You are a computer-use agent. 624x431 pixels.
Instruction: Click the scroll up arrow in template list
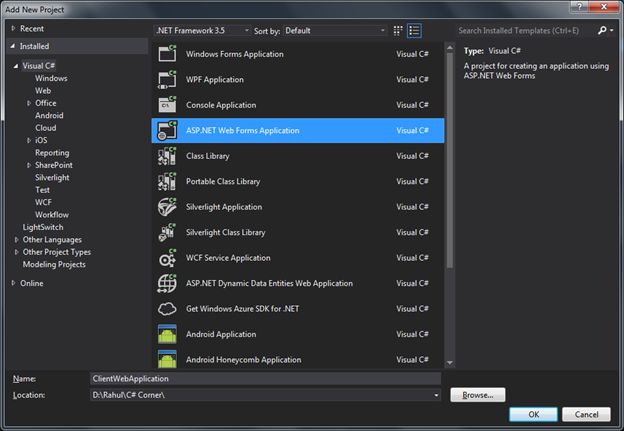coord(450,48)
